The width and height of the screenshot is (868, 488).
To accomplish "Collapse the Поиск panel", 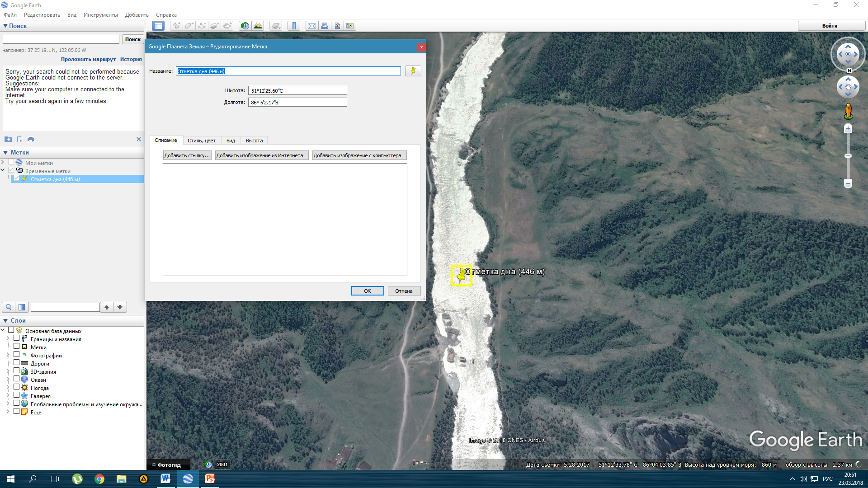I will tap(5, 26).
